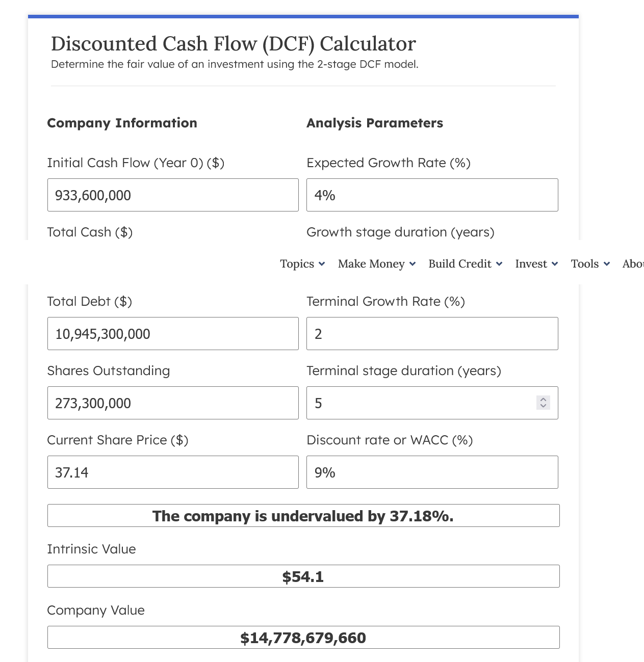644x662 pixels.
Task: Click the Initial Cash Flow input field
Action: coord(173,195)
